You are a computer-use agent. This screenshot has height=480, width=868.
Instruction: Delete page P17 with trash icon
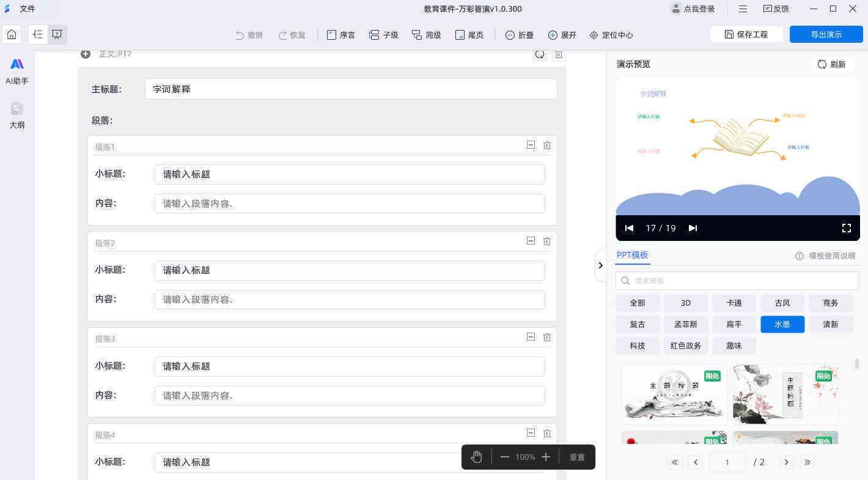[558, 54]
